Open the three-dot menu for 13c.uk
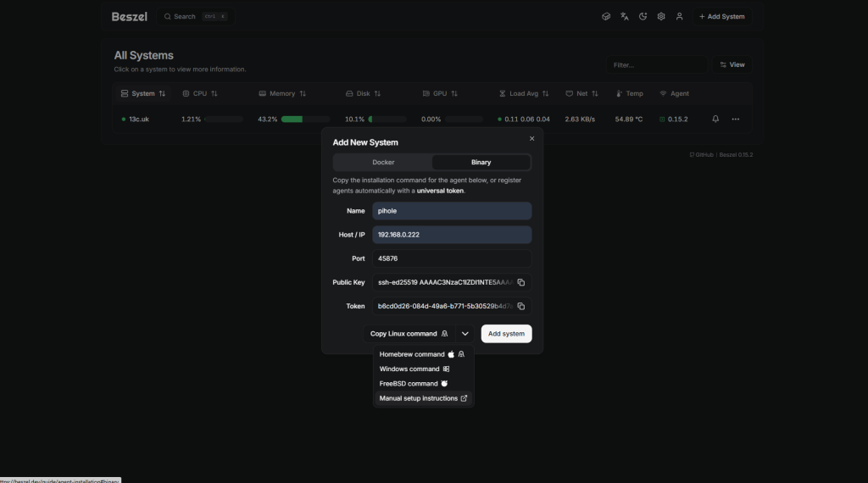 click(736, 119)
